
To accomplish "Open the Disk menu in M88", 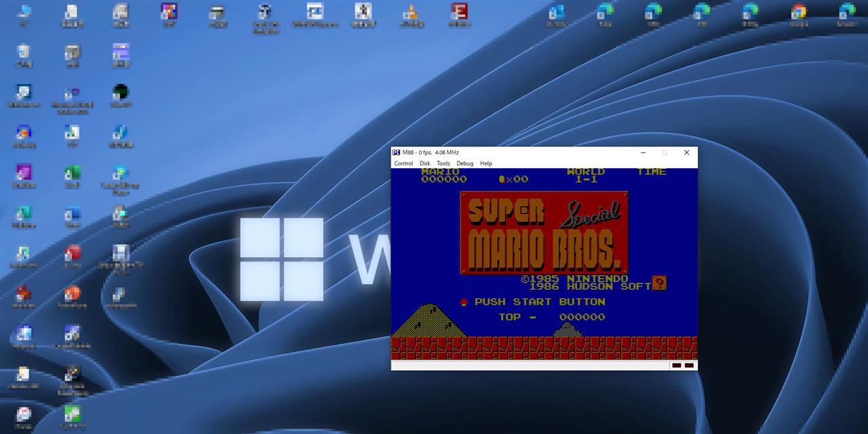I will (425, 163).
